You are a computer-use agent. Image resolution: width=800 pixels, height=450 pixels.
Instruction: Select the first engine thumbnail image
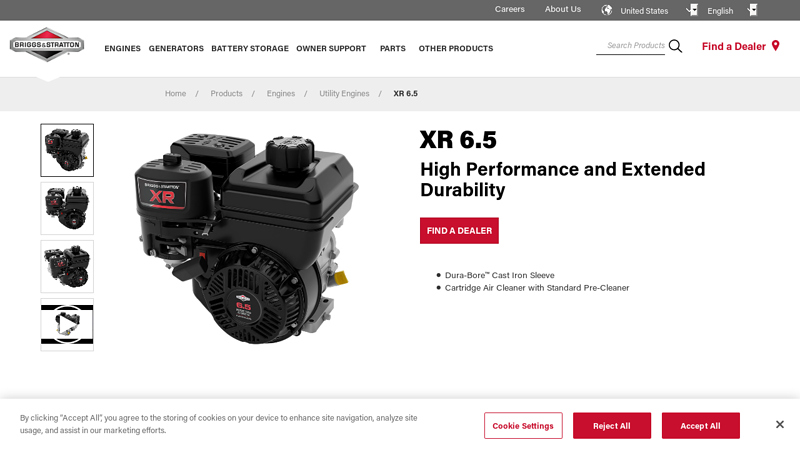67,150
